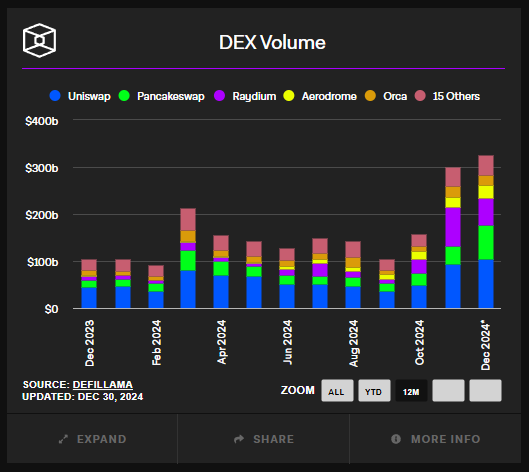Click the info circle icon
The height and width of the screenshot is (472, 529).
(x=396, y=439)
